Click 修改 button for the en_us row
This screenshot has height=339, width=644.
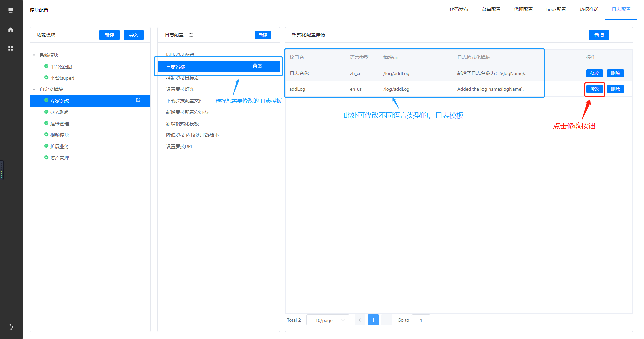click(594, 89)
